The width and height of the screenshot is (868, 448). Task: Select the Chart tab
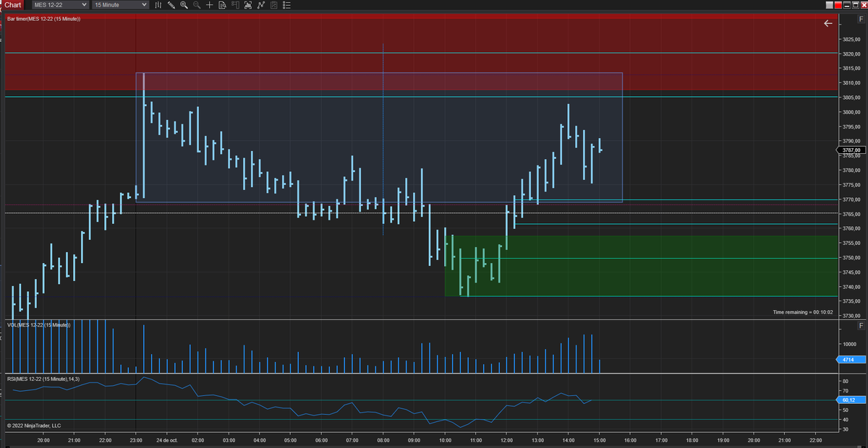[x=12, y=5]
